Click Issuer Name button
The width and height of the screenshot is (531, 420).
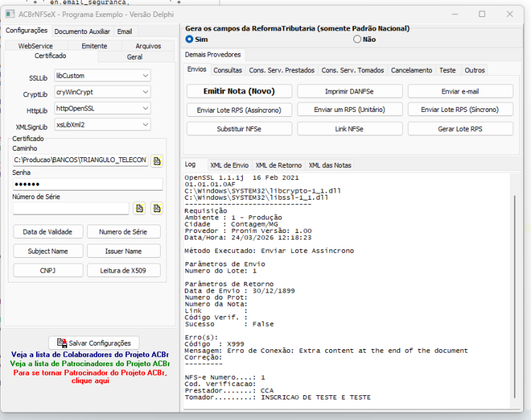point(123,251)
